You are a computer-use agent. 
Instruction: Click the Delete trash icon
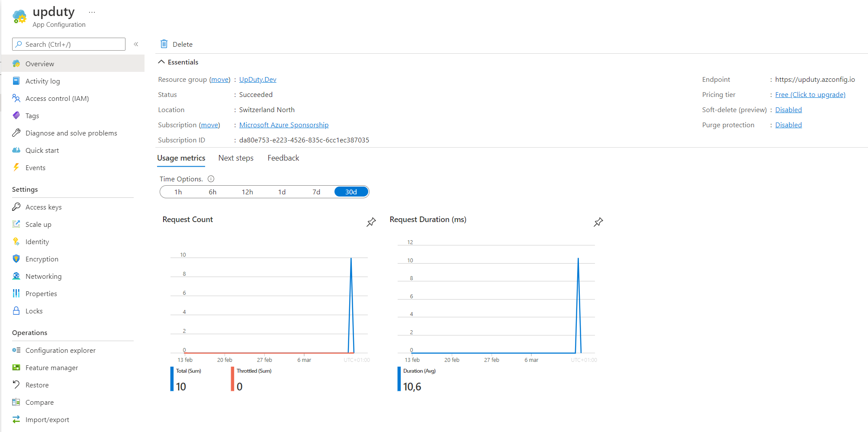164,44
